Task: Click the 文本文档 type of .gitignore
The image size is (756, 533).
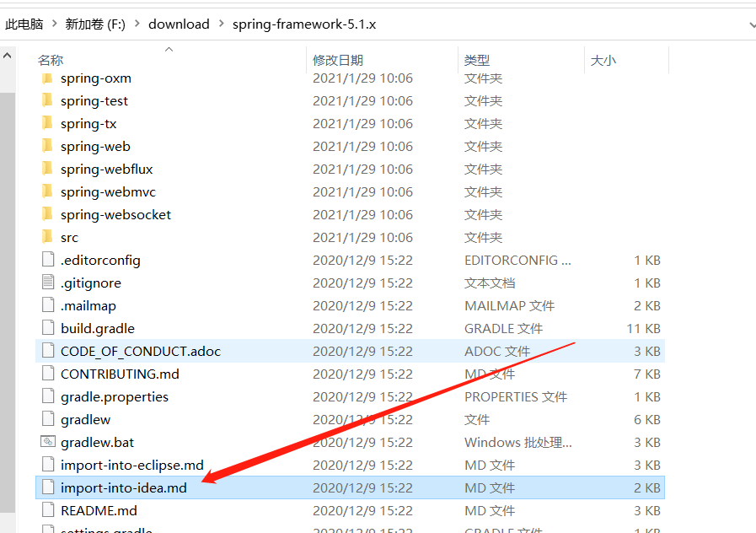Action: (490, 283)
